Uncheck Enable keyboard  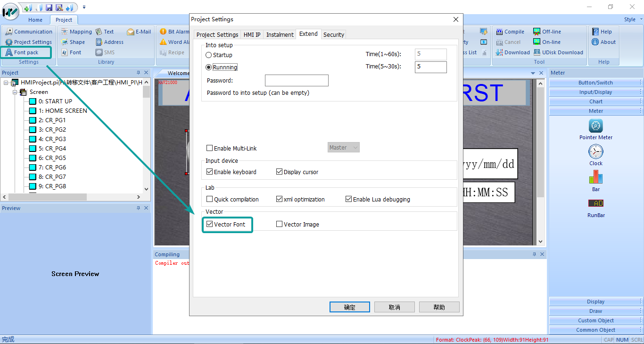pos(210,172)
